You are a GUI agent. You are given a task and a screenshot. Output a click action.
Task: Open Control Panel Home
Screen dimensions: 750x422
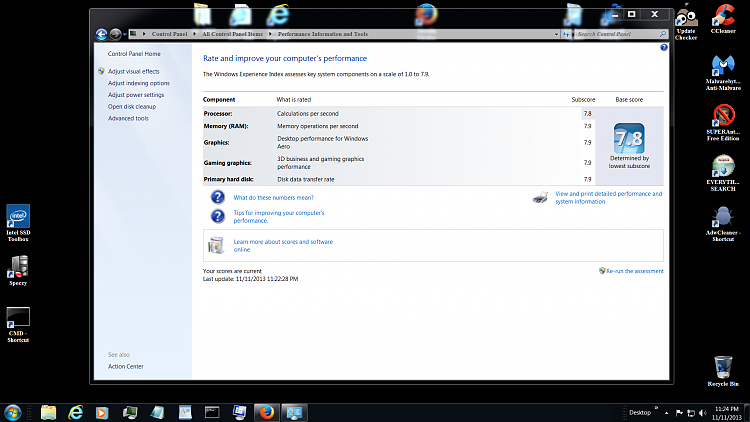[134, 54]
